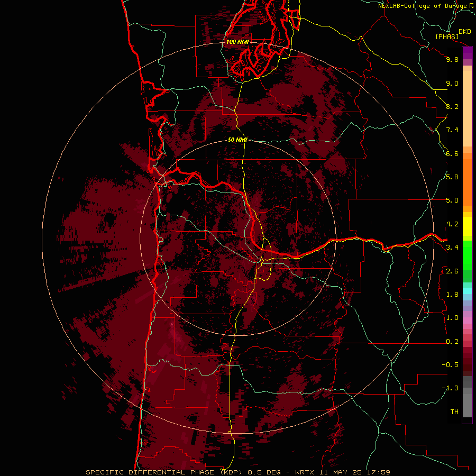Screen dimensions: 476x476
Task: Click the 'KRTX' station identifier in footer
Action: tap(305, 472)
